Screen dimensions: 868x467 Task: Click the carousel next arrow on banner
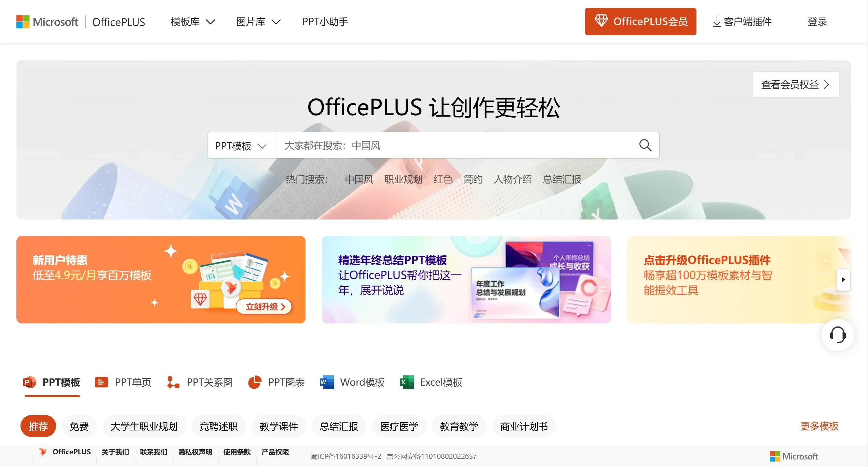pos(843,280)
